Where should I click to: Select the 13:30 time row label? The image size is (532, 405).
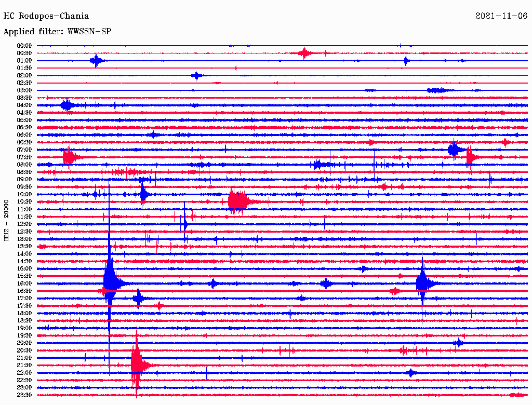(x=24, y=246)
